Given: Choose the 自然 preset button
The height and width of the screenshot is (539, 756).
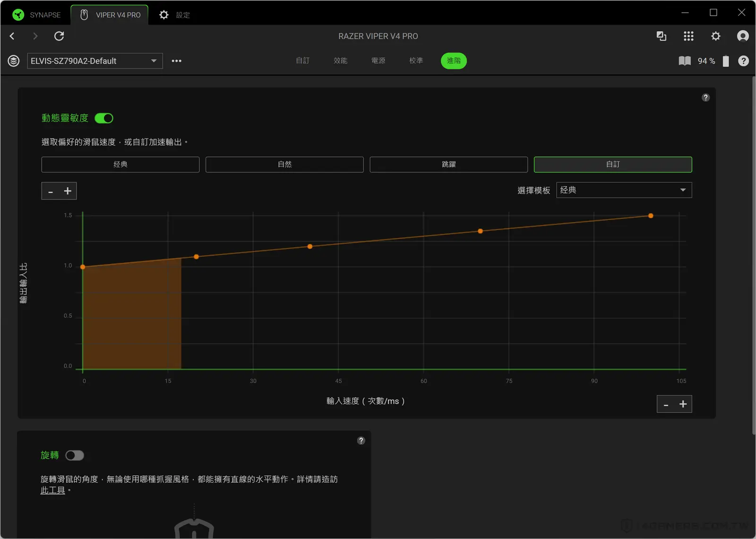Looking at the screenshot, I should coord(284,165).
